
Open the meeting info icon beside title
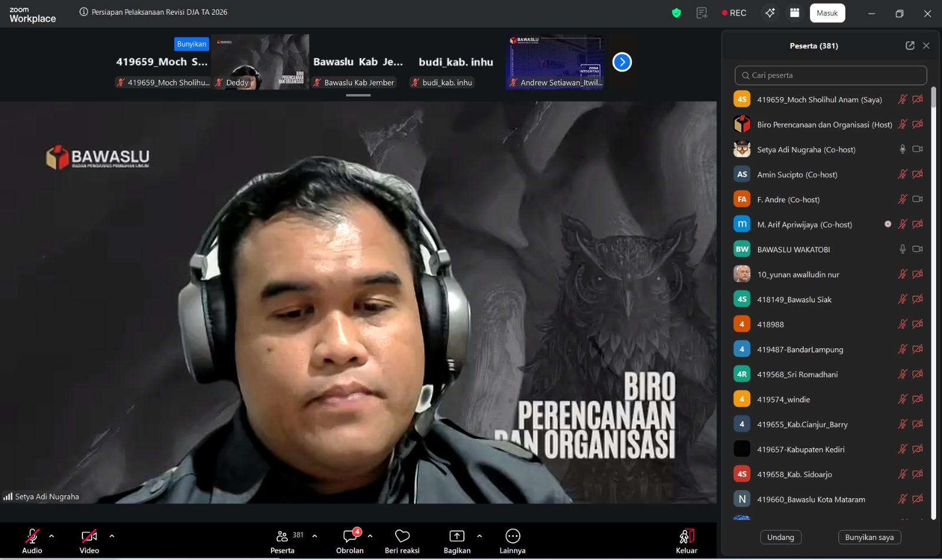84,12
